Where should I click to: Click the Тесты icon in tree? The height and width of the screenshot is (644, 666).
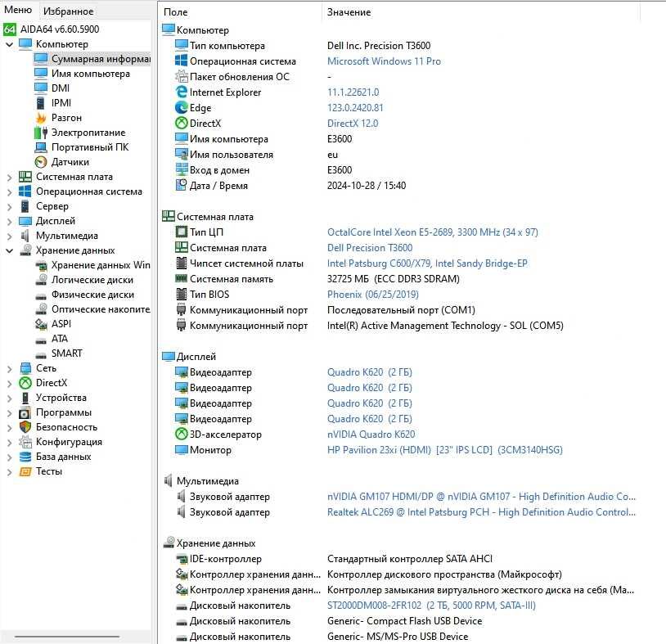pos(25,471)
